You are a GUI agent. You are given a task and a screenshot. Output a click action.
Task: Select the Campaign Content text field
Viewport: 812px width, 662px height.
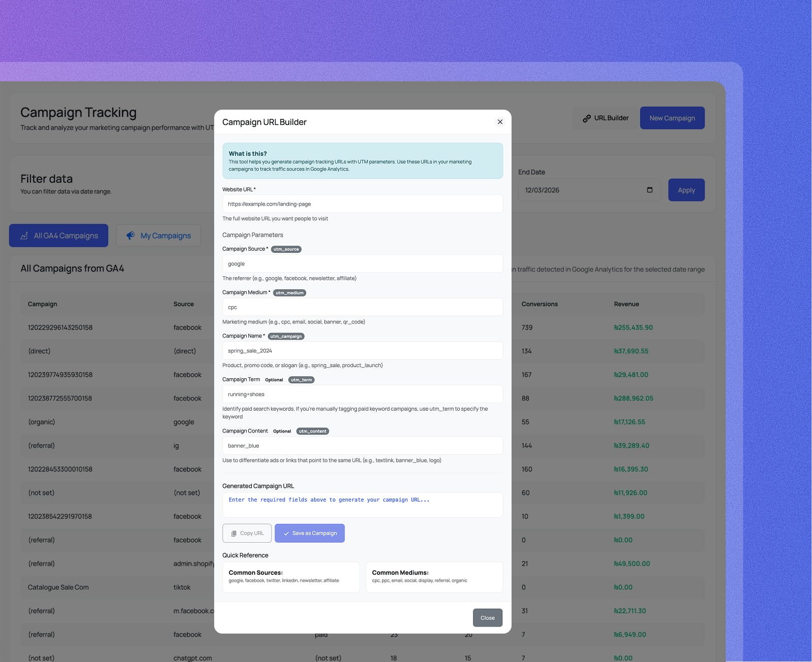[362, 446]
